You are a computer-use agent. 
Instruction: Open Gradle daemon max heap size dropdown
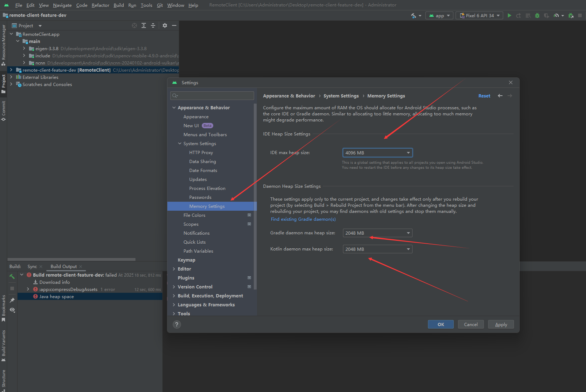click(377, 233)
